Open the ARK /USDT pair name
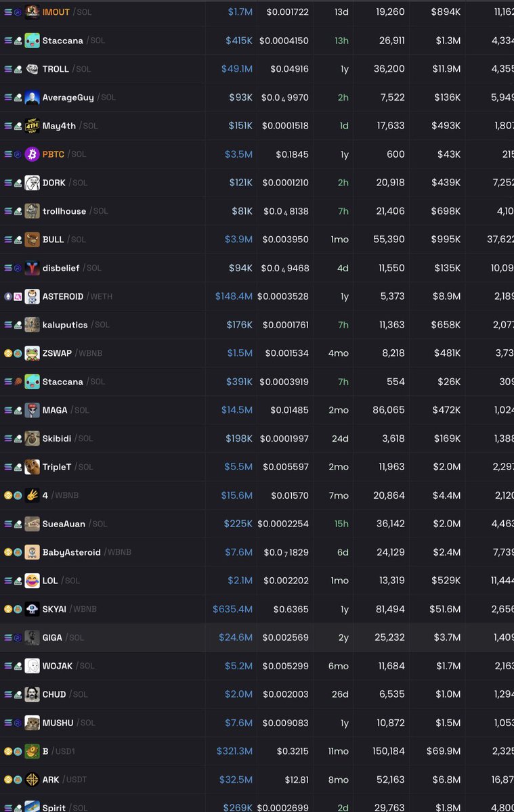 pos(64,780)
